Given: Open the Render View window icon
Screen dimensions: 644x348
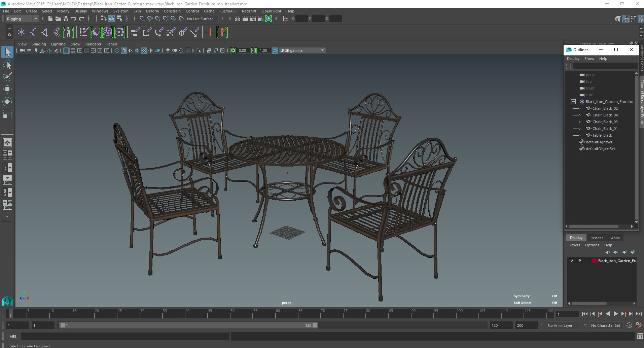Looking at the screenshot, I should 238,19.
